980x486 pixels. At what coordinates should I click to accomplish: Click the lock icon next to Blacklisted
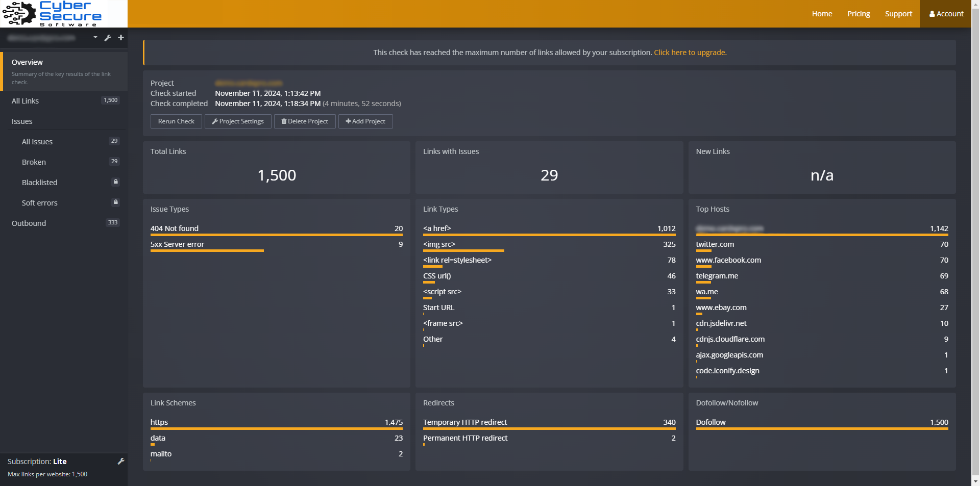(x=116, y=182)
